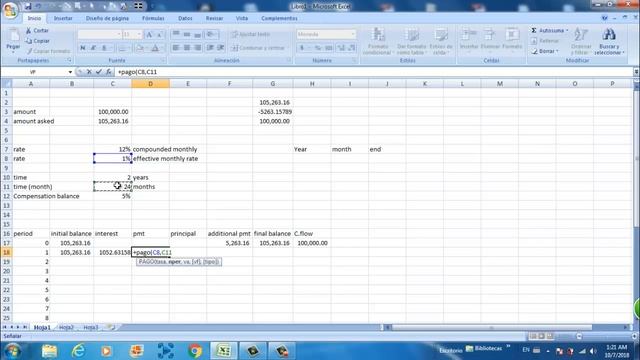Click Cortar in the clipboard group
Viewport: 640px width, 360px height.
pyautogui.click(x=37, y=31)
